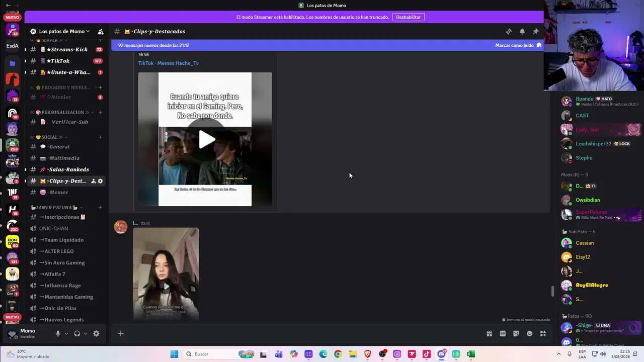This screenshot has height=362, width=644.
Task: Open the red llama server icon
Action: [x=13, y=79]
